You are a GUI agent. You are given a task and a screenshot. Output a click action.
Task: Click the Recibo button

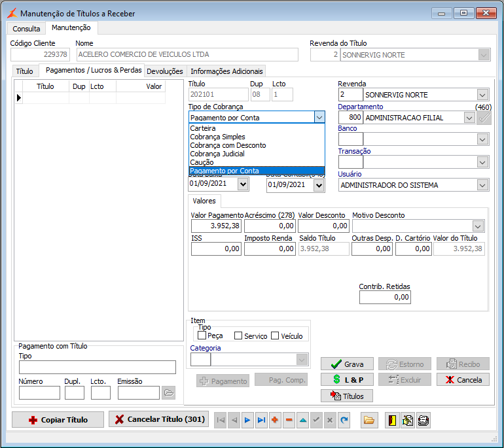pos(463,364)
